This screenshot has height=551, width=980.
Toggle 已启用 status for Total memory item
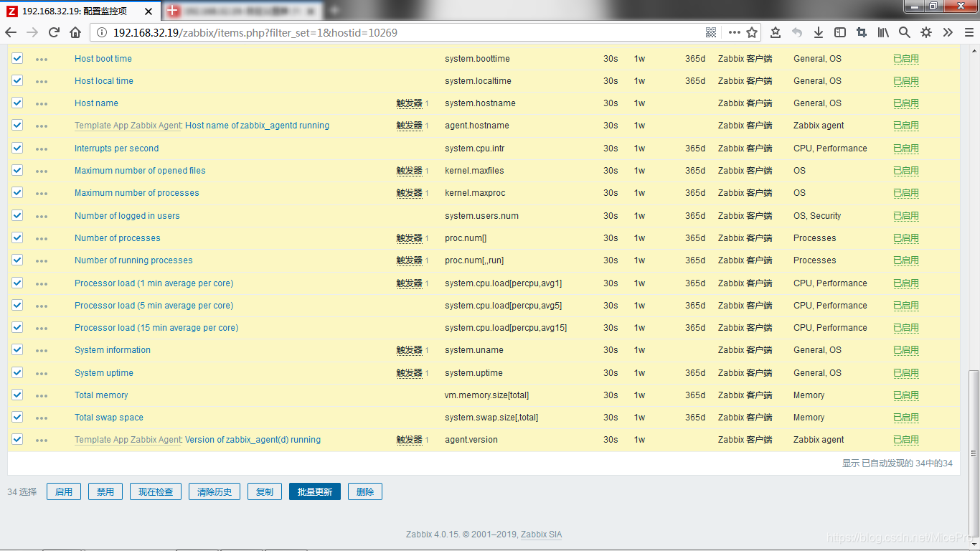906,395
